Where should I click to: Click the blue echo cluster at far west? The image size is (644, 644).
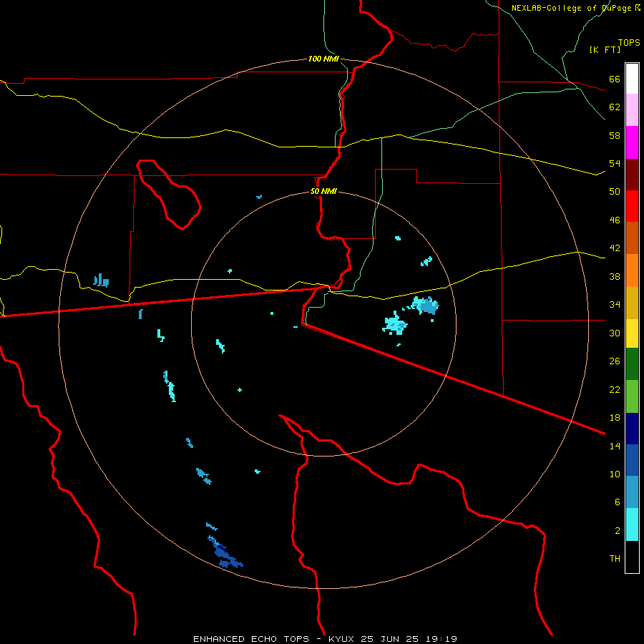coord(101,280)
